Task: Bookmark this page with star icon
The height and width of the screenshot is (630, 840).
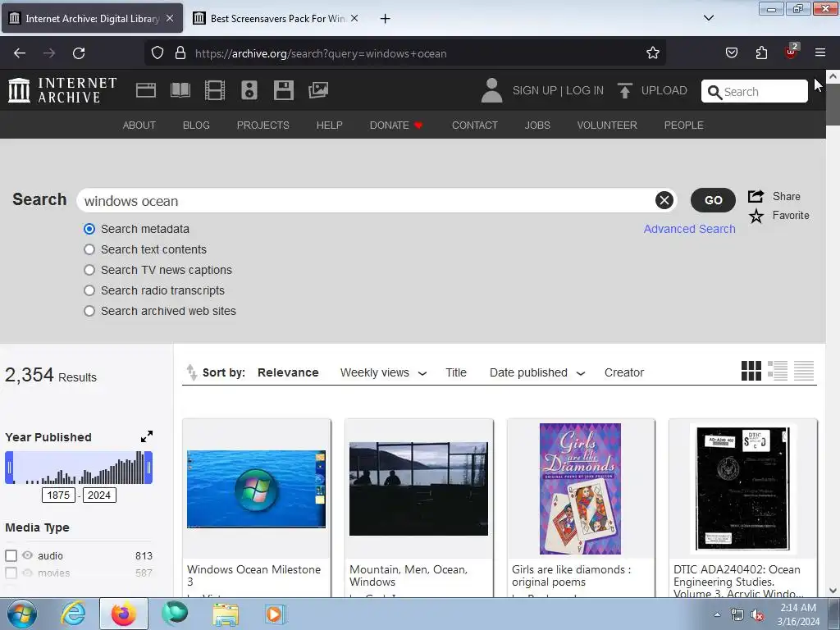Action: coord(652,52)
